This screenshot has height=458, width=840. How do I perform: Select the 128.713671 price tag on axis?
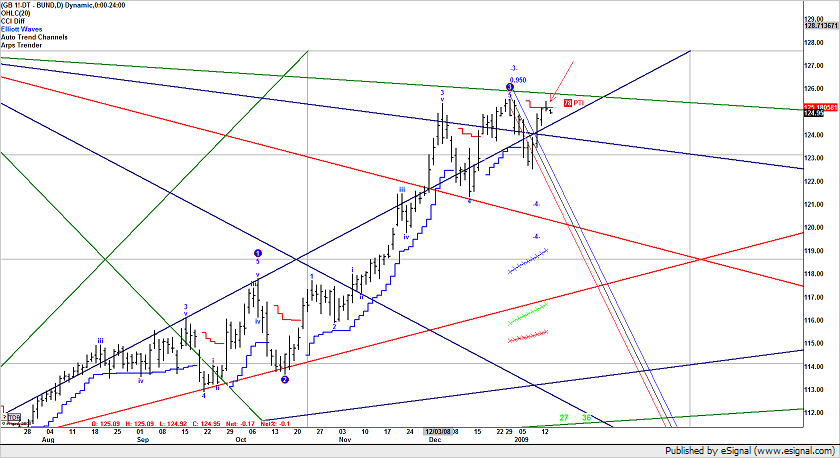click(821, 27)
